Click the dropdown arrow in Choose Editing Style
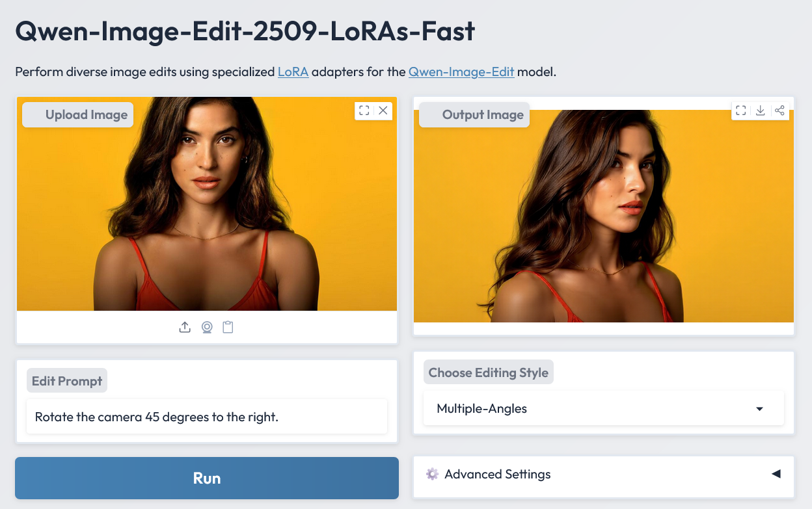Viewport: 812px width, 509px height. point(759,409)
